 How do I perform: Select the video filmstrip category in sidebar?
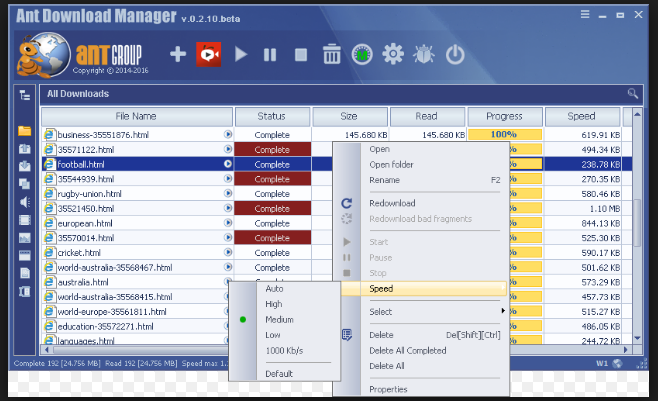tap(25, 220)
